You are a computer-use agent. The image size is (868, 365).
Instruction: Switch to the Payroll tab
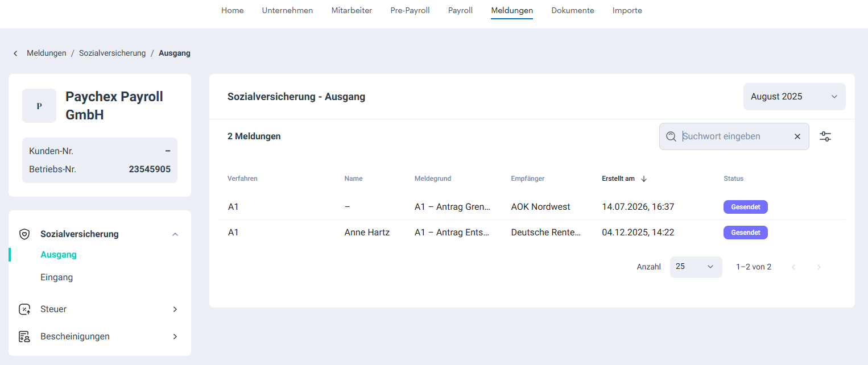click(460, 10)
